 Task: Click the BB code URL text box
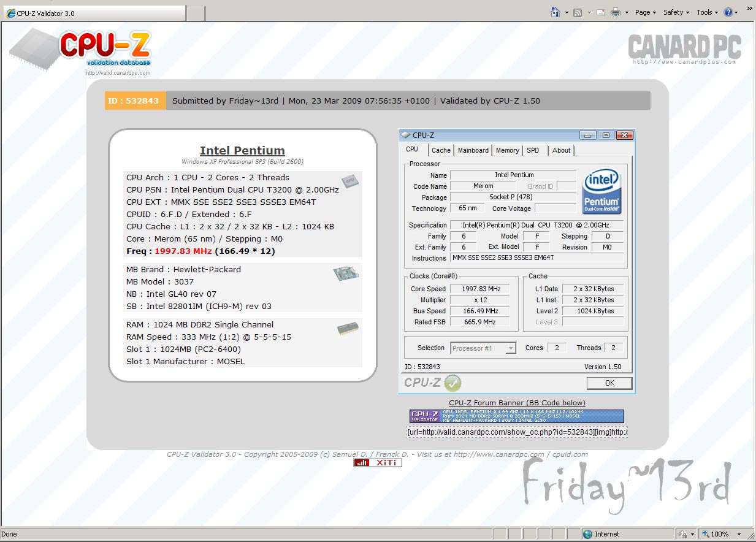517,432
